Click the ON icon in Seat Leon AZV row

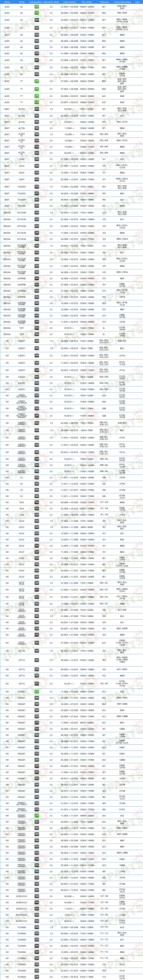click(37, 159)
